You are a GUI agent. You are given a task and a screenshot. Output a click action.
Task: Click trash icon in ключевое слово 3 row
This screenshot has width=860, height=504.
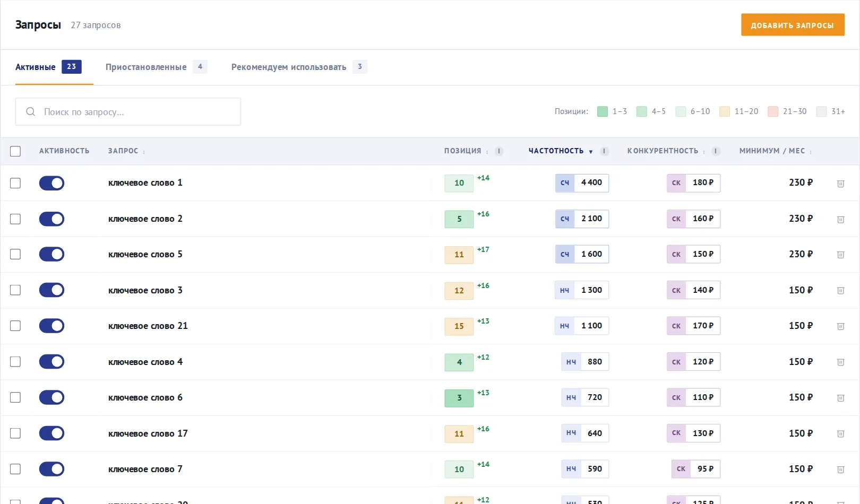[840, 291]
